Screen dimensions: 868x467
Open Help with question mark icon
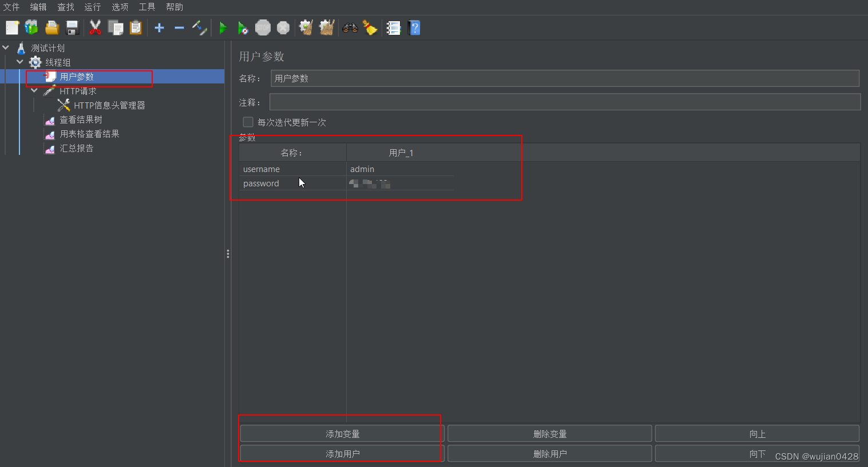[x=414, y=27]
